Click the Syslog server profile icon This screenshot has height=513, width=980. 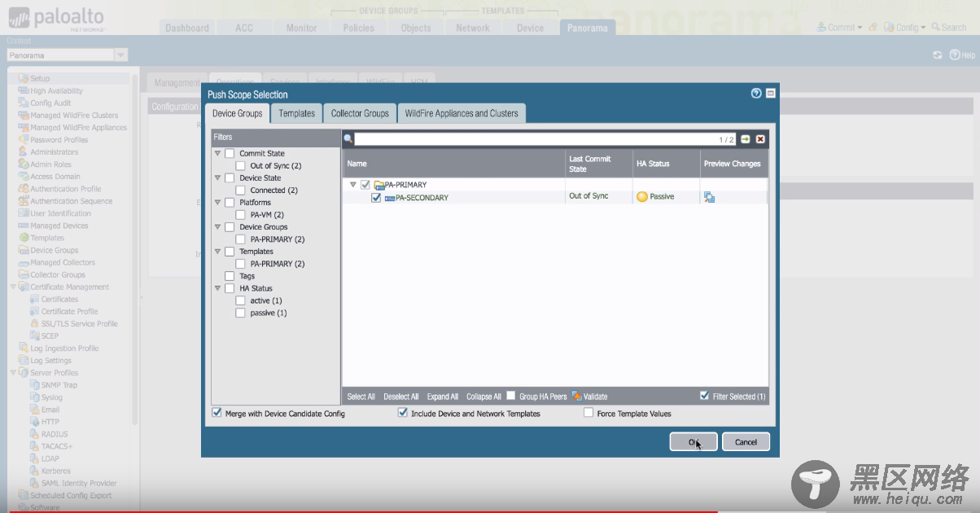pyautogui.click(x=34, y=397)
